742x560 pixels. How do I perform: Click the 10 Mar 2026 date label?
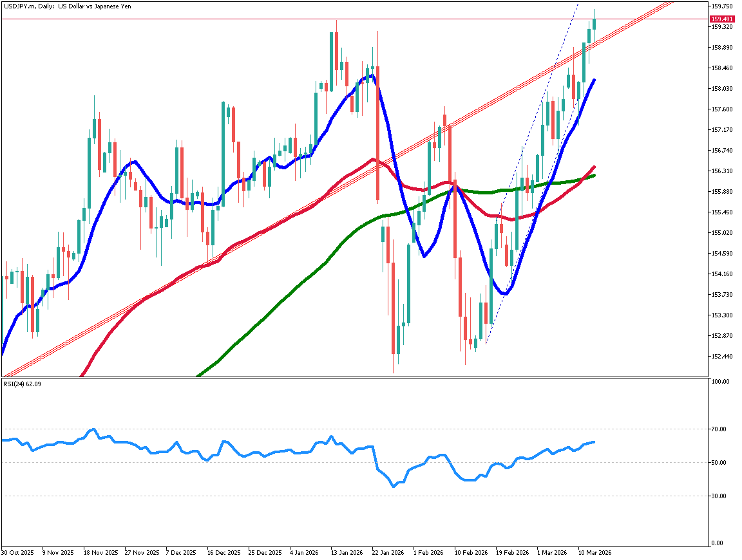tap(596, 552)
